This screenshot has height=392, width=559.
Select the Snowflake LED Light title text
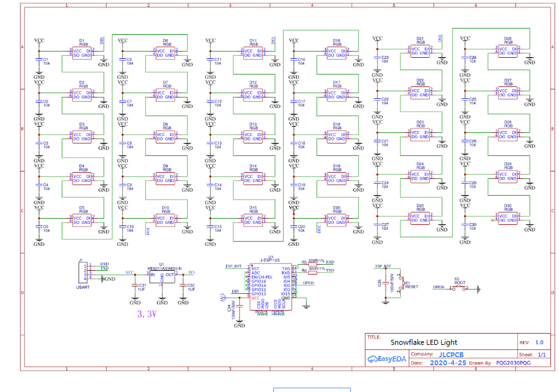(424, 342)
